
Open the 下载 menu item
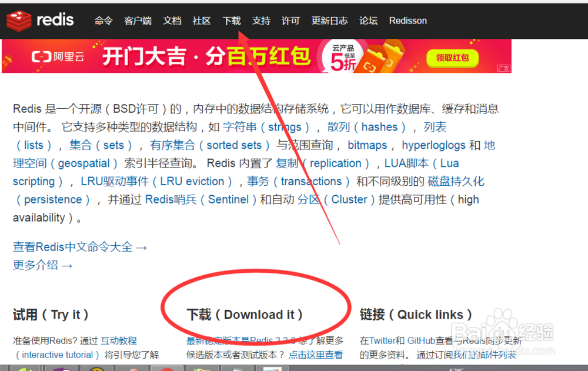pos(232,21)
